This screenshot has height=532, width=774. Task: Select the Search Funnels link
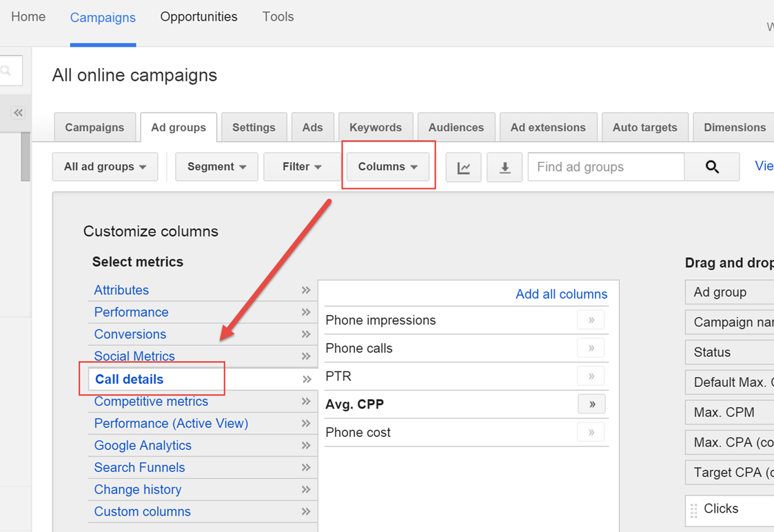pos(140,467)
